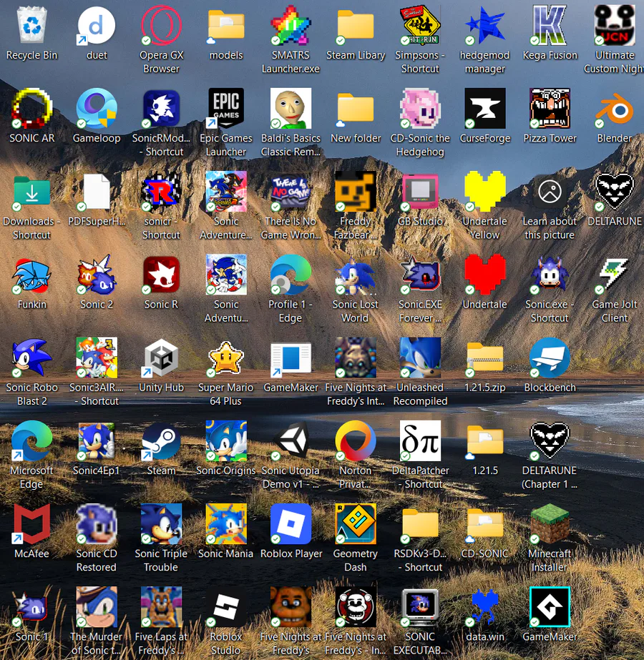Screen dimensions: 644x660
Task: Open Sonic.EXE Forever icon
Action: [x=420, y=275]
